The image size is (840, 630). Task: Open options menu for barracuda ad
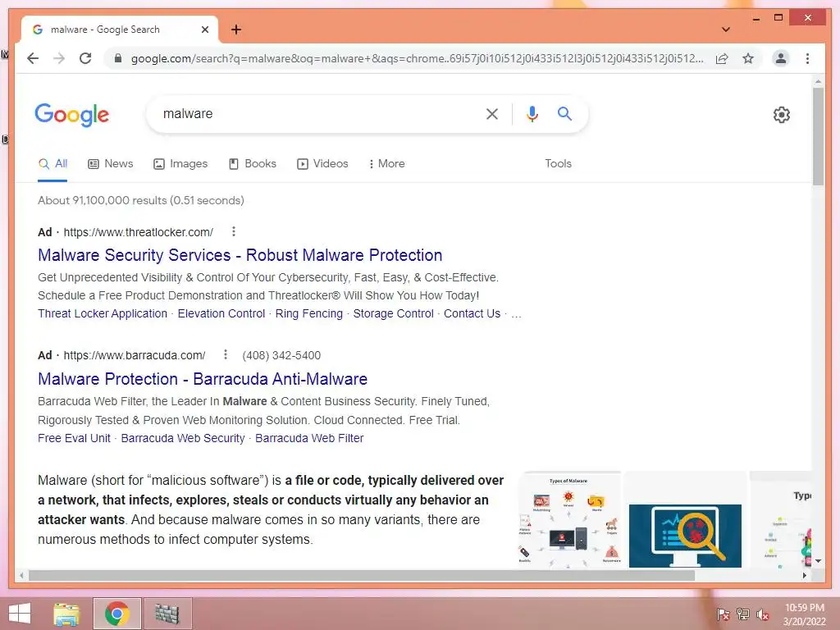[x=226, y=354]
